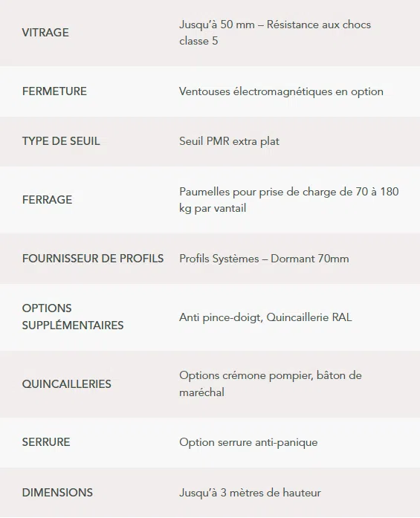Click the FERMETURE label

(x=54, y=91)
